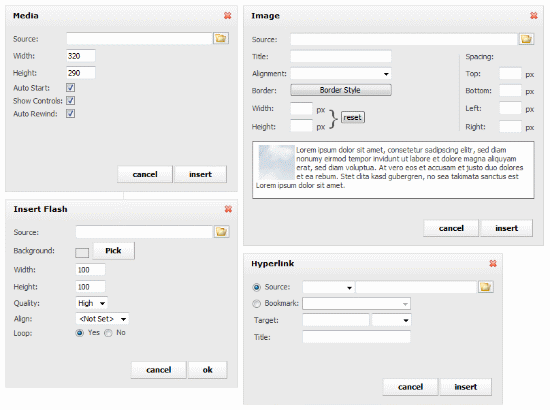Close the Insert Flash dialog

coord(228,209)
